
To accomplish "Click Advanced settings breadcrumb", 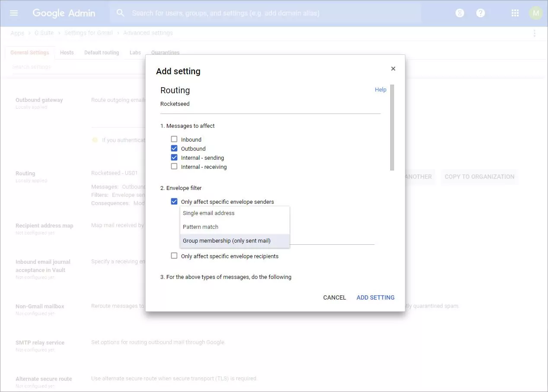I will [x=148, y=33].
